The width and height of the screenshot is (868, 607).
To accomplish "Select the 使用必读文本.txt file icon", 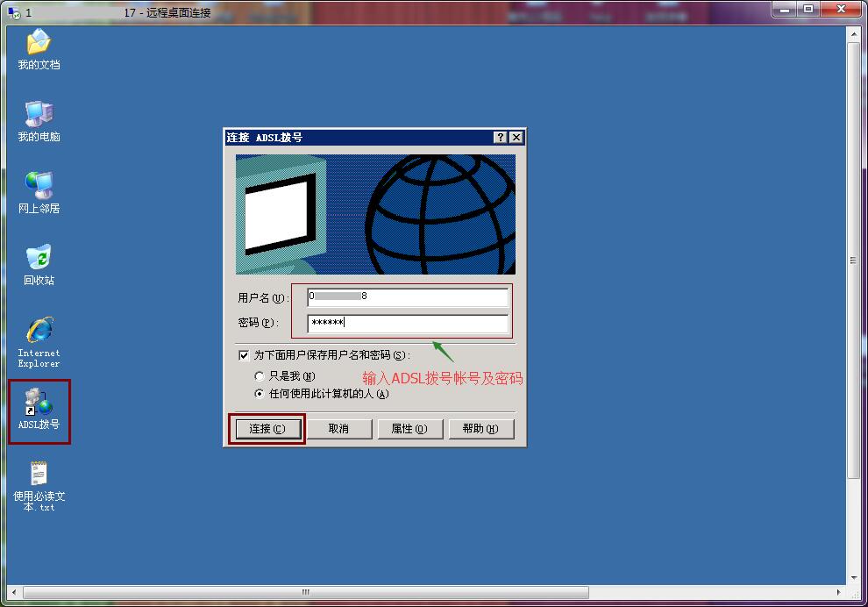I will pyautogui.click(x=39, y=486).
